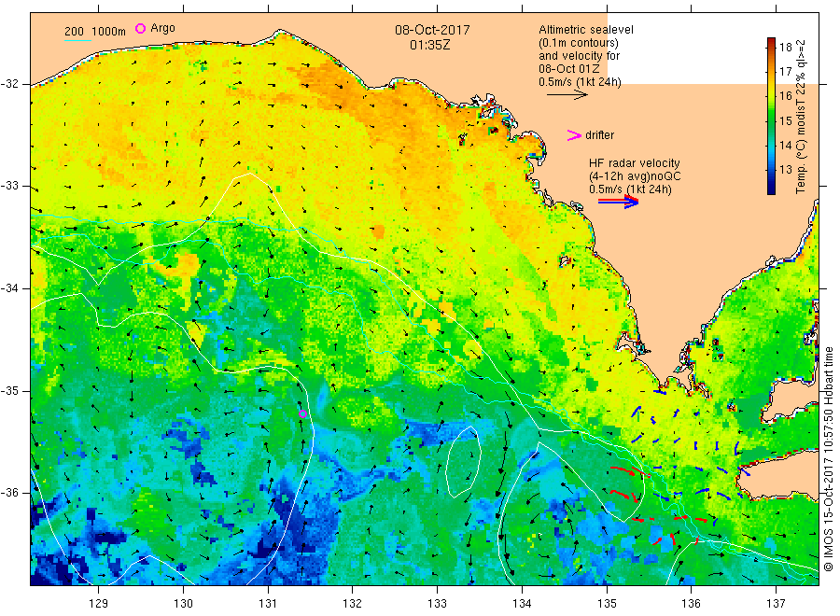Click the 129 longitude axis label

99,604
